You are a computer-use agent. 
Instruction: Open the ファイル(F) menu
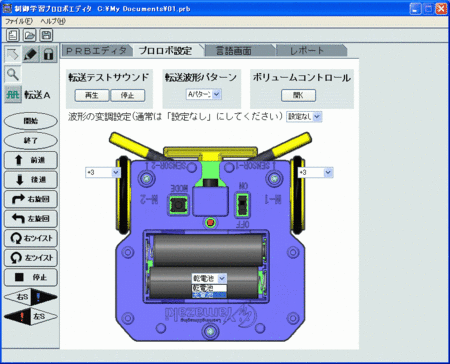click(19, 21)
